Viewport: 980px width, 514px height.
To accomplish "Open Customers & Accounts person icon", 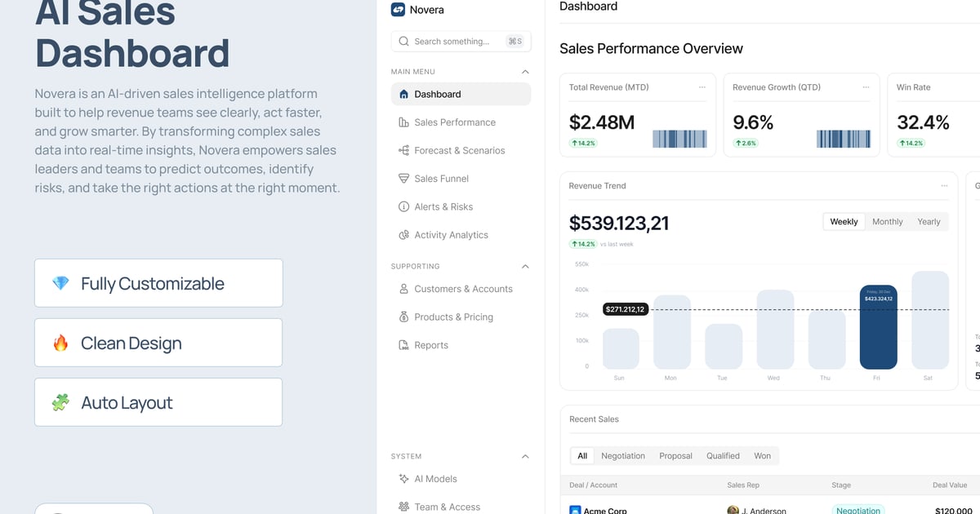I will [403, 289].
